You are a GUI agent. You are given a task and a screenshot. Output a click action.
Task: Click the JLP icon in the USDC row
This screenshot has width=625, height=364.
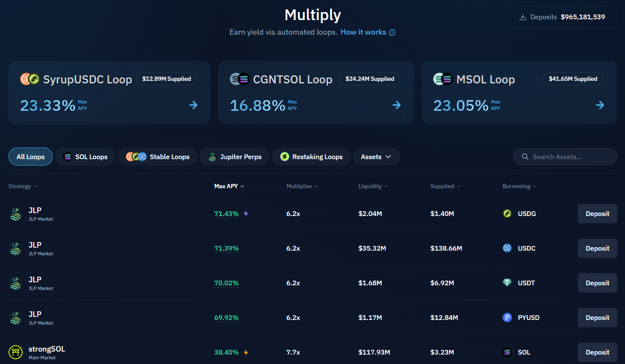(x=15, y=249)
